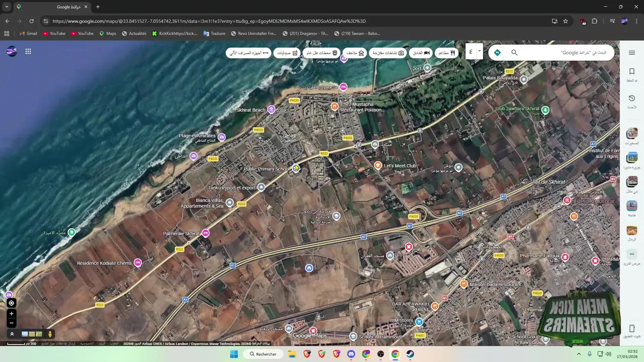Open the Google apps grid icon
The height and width of the screenshot is (362, 644).
pos(28,51)
